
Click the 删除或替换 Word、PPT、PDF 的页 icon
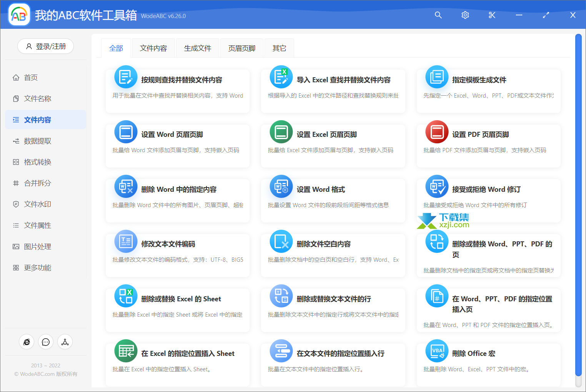pos(437,241)
